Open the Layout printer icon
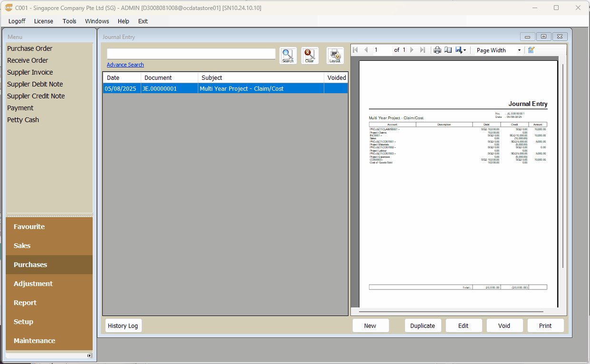The image size is (590, 364). point(335,55)
